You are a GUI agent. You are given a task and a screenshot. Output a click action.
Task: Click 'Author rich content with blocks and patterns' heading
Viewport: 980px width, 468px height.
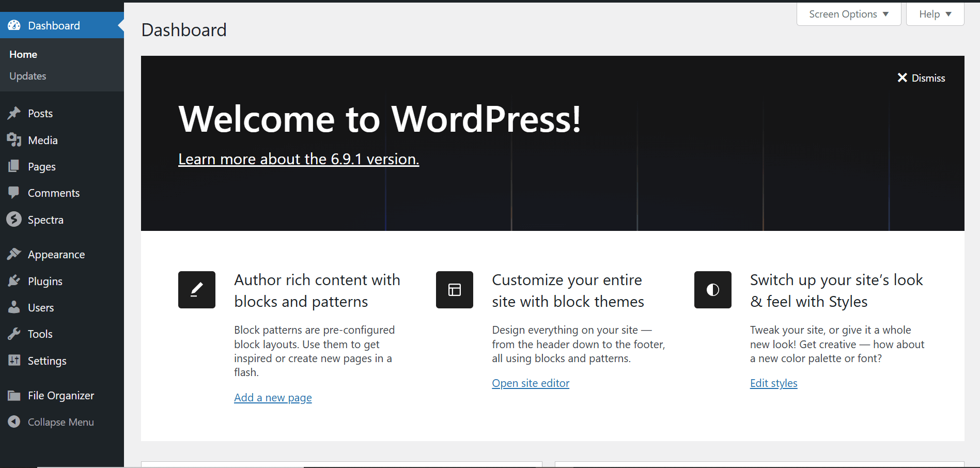317,290
